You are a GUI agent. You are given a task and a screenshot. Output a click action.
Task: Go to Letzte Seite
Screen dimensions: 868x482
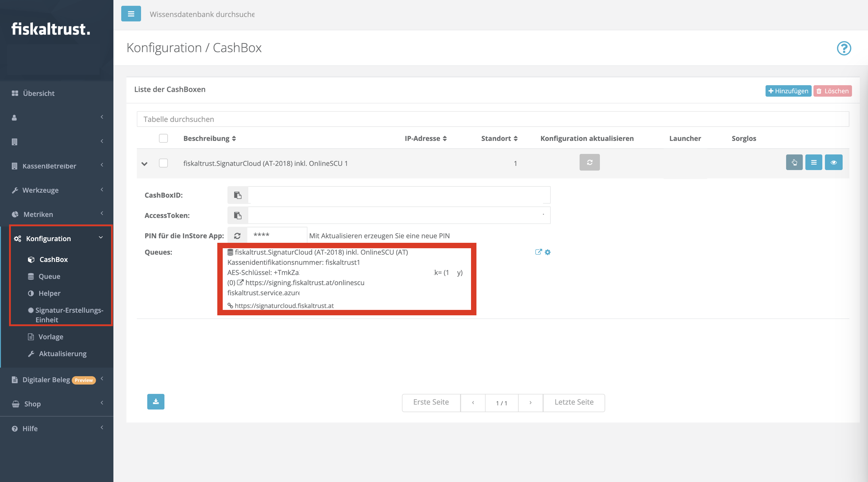[x=574, y=402]
